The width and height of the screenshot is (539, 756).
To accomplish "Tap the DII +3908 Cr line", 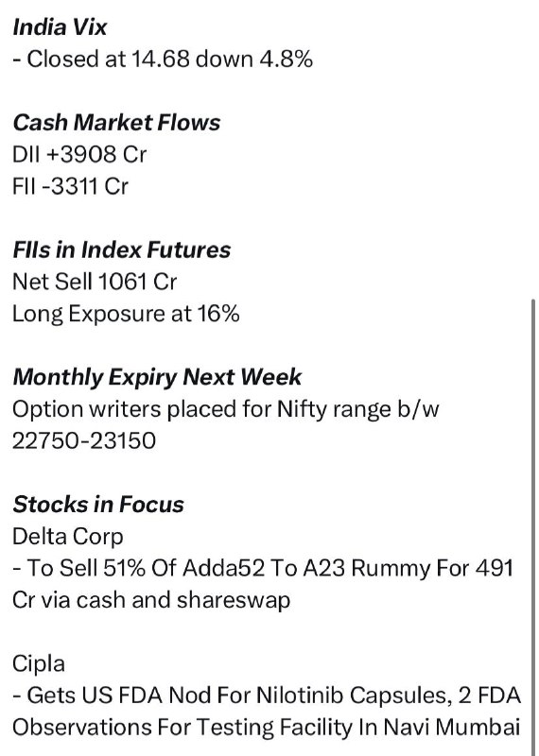I will pyautogui.click(x=79, y=154).
